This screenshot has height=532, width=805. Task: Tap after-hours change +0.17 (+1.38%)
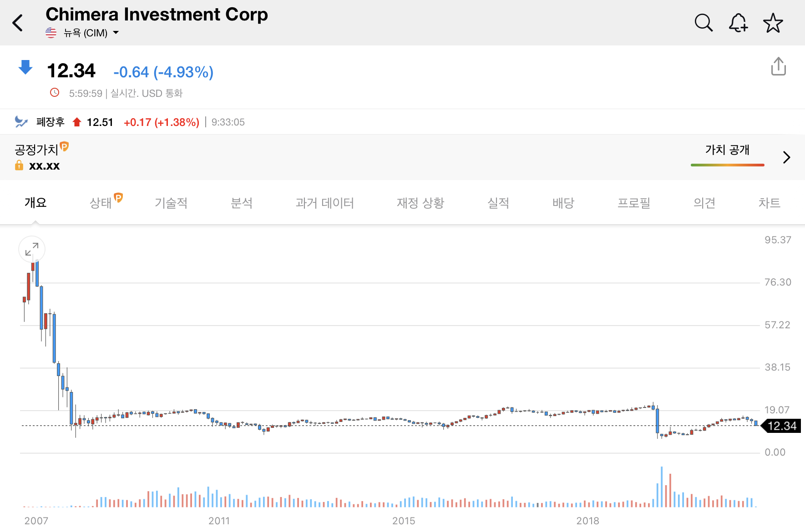[162, 122]
